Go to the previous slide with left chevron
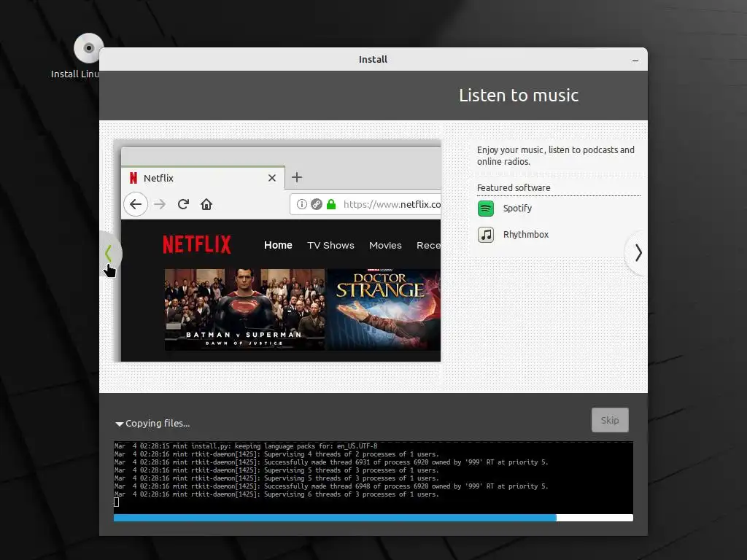 tap(109, 253)
